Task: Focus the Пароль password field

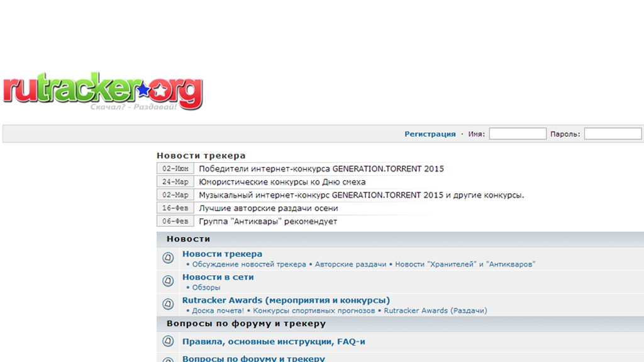Action: [x=613, y=134]
